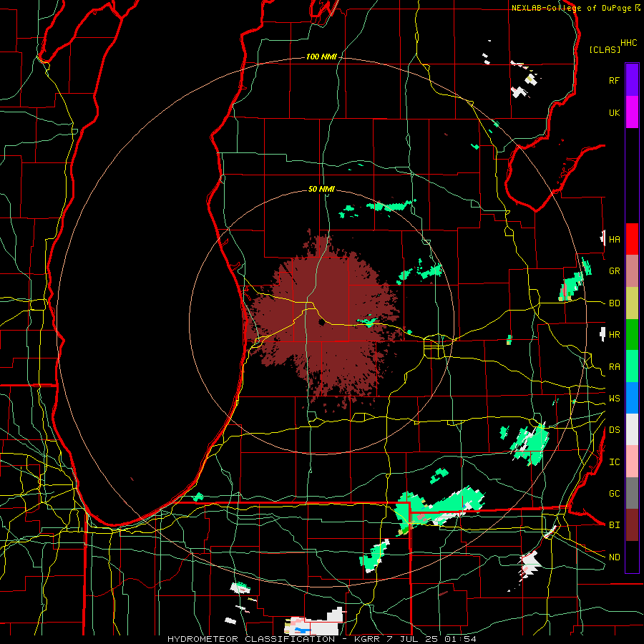Click the black radar site dot in brown echo
This screenshot has width=644, height=644.
pyautogui.click(x=321, y=323)
